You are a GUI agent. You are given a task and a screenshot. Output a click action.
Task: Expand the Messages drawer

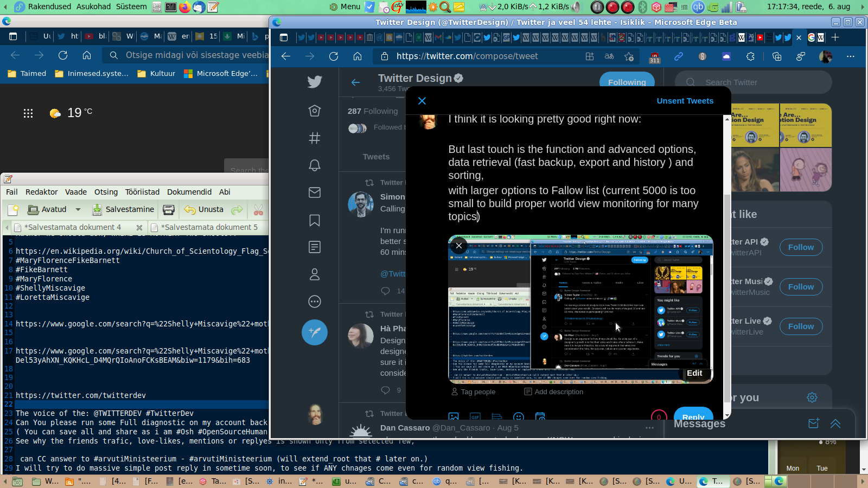(x=835, y=423)
